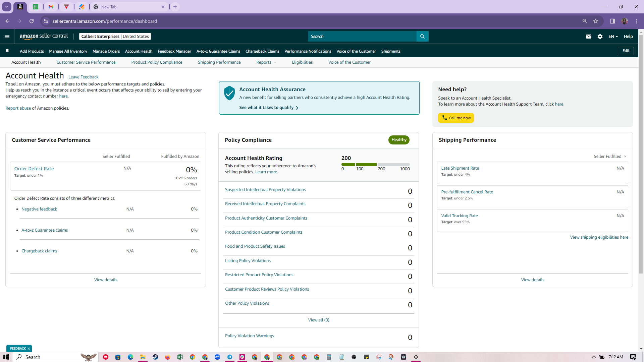Open Shipments in nav bar
The image size is (644, 362).
click(x=391, y=51)
